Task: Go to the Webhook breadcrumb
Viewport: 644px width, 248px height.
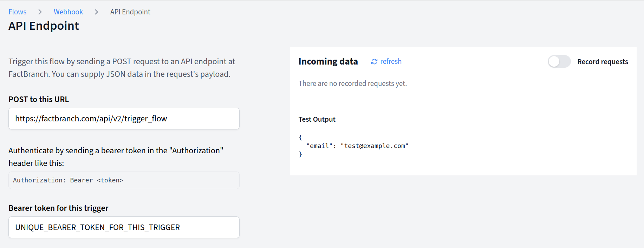Action: pos(68,12)
